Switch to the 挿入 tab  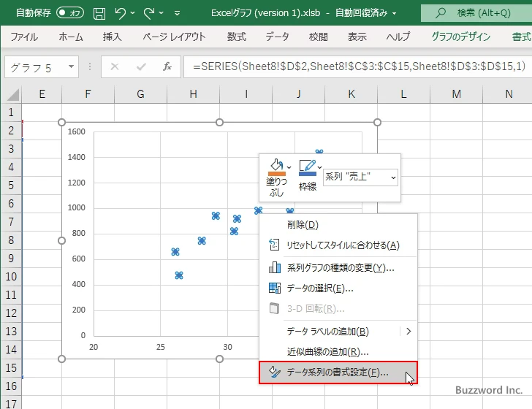pyautogui.click(x=113, y=37)
